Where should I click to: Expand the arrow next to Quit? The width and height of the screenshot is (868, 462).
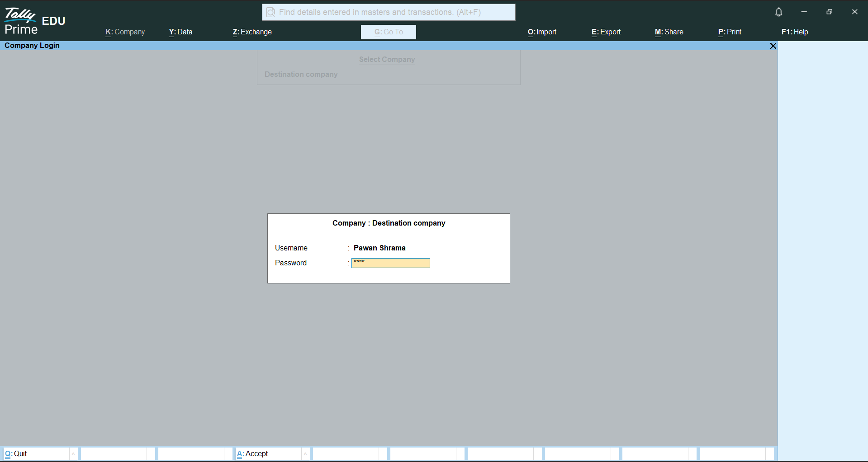pos(73,453)
